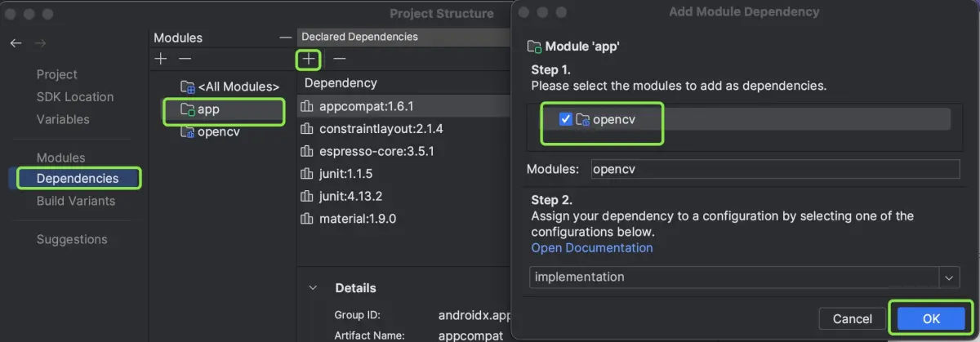Viewport: 980px width, 342px height.
Task: Collapse the Modules panel with the dash icon
Action: click(285, 38)
